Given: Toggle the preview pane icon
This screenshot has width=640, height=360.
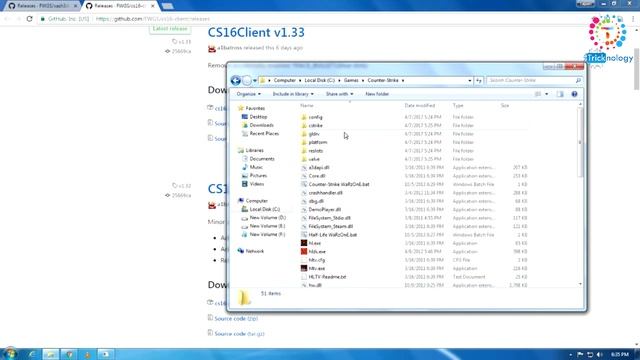Looking at the screenshot, I should [x=560, y=94].
